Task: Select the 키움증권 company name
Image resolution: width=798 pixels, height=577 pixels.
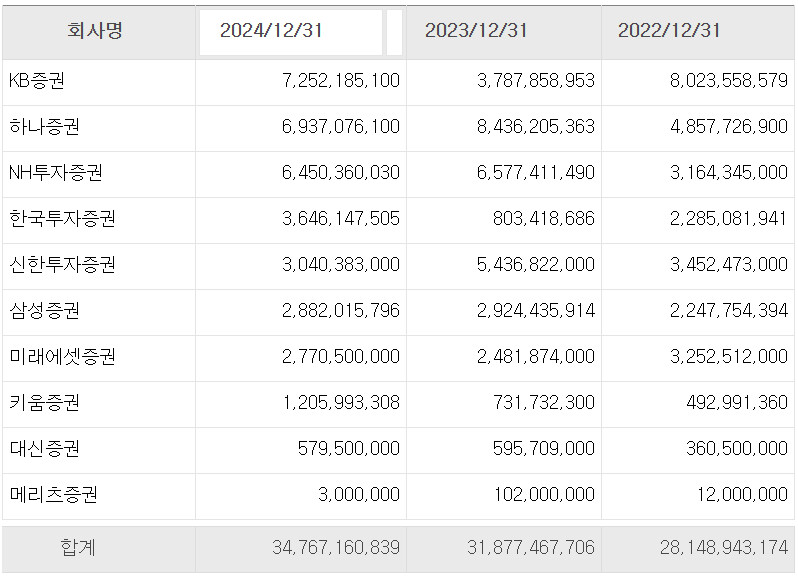Action: point(44,403)
